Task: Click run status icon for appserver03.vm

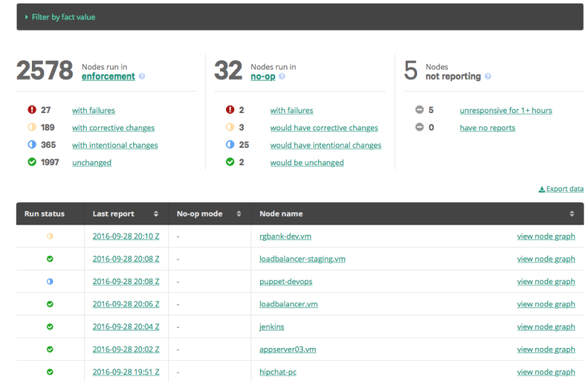Action: tap(50, 349)
